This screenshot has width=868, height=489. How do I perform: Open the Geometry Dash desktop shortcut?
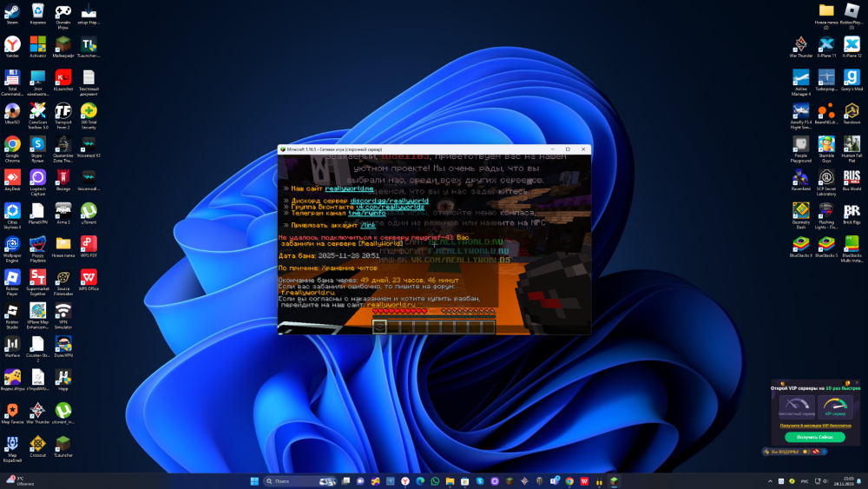(x=800, y=215)
